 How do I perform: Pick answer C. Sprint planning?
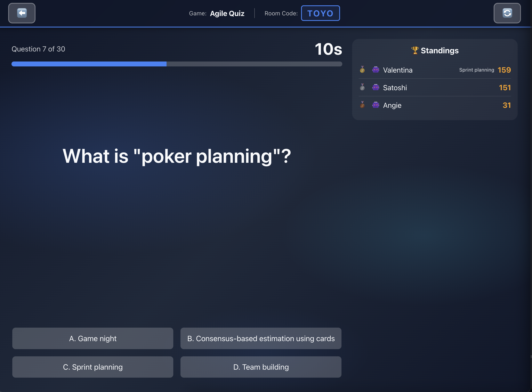[x=93, y=367]
